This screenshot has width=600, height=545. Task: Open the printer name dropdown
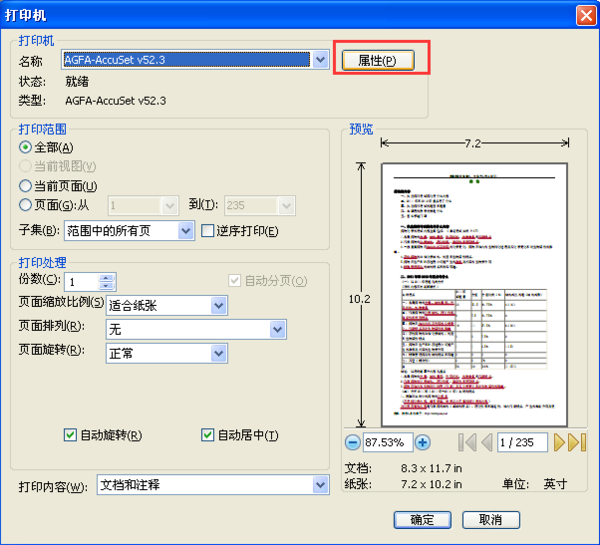click(x=320, y=60)
